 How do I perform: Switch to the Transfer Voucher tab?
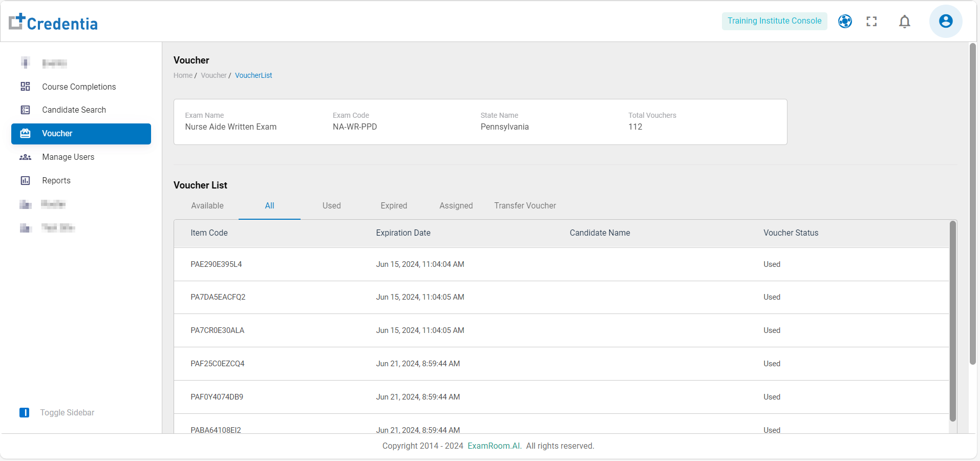click(525, 205)
